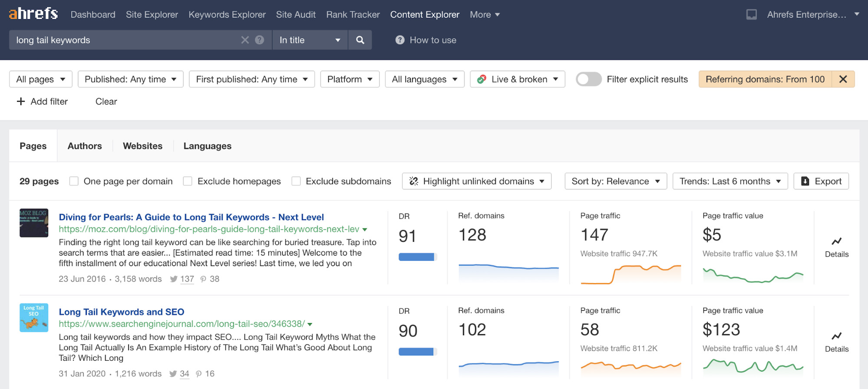The height and width of the screenshot is (389, 868).
Task: Enable Exclude homepages checkbox
Action: point(188,181)
